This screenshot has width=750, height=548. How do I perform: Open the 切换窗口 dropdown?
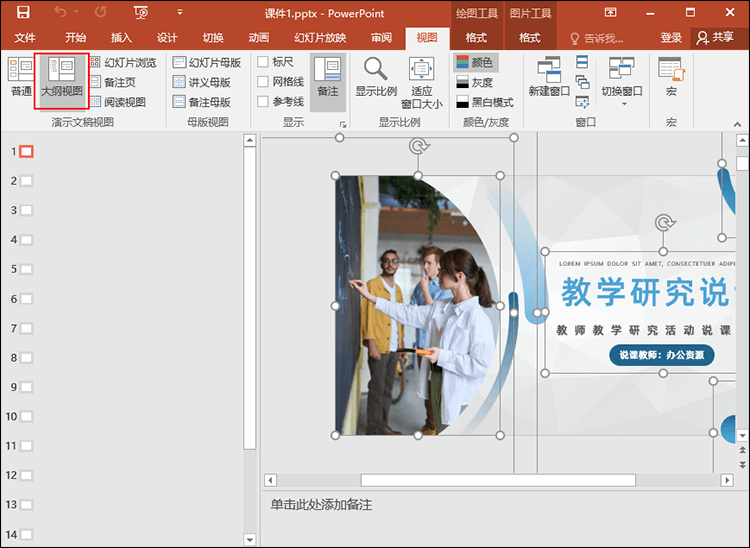[622, 81]
